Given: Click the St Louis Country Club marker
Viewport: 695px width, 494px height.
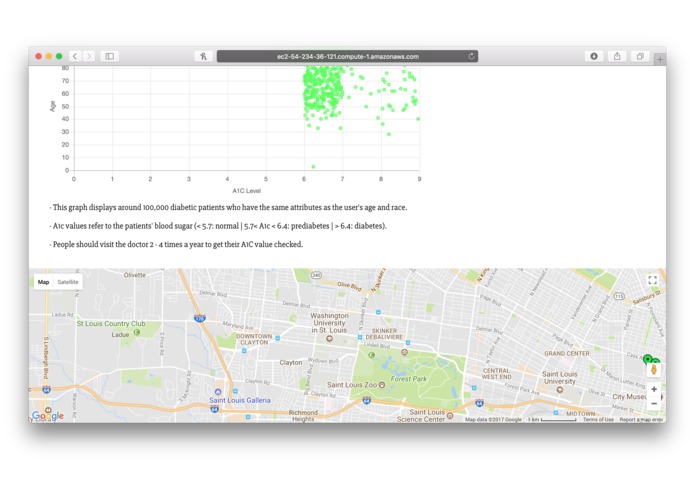Looking at the screenshot, I should tap(137, 332).
